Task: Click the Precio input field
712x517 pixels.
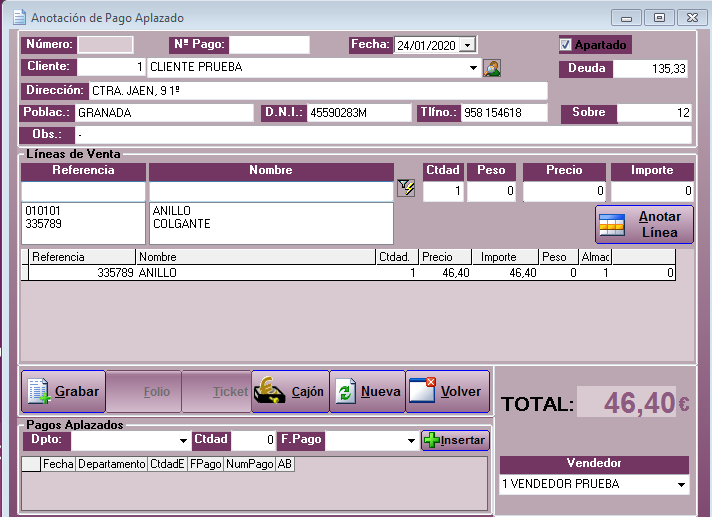Action: 564,191
